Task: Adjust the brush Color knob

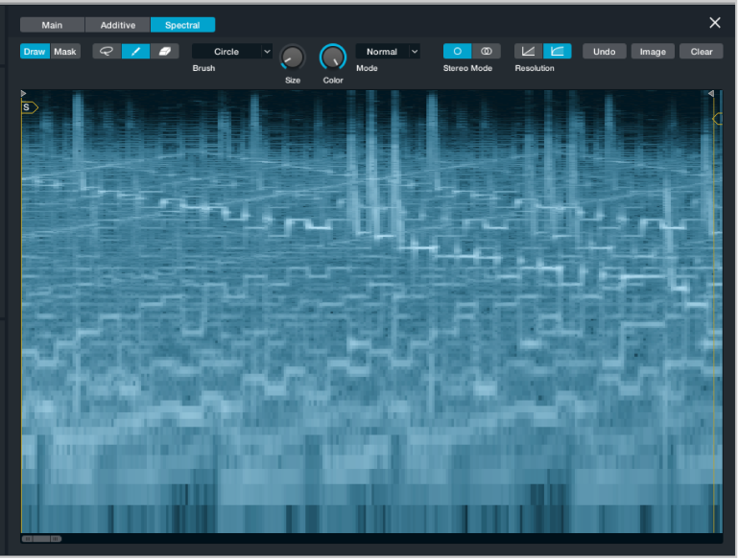Action: point(333,58)
